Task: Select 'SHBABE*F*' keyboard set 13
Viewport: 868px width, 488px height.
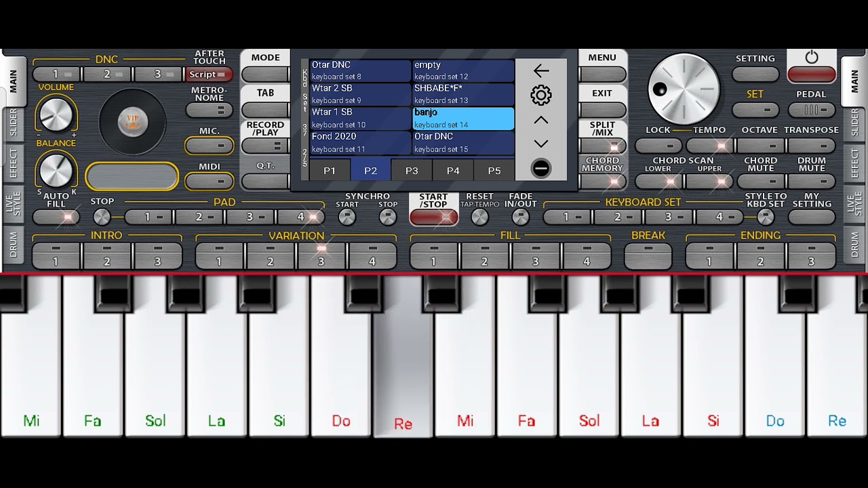Action: [463, 94]
